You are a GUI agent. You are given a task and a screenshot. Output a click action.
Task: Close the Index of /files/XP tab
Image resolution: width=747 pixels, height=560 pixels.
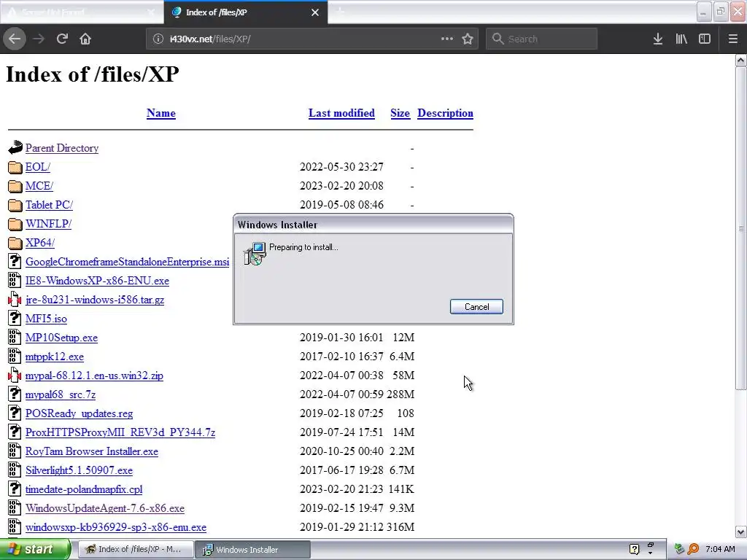(315, 12)
